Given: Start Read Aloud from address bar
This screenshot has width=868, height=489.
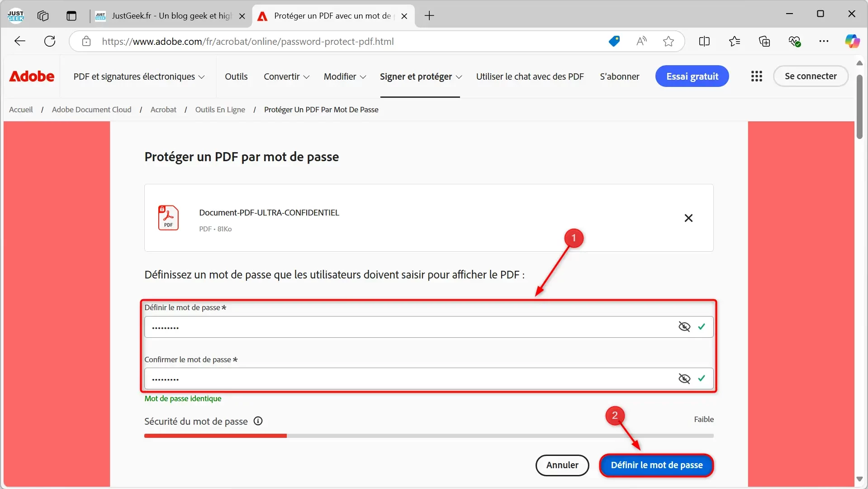Looking at the screenshot, I should (641, 41).
